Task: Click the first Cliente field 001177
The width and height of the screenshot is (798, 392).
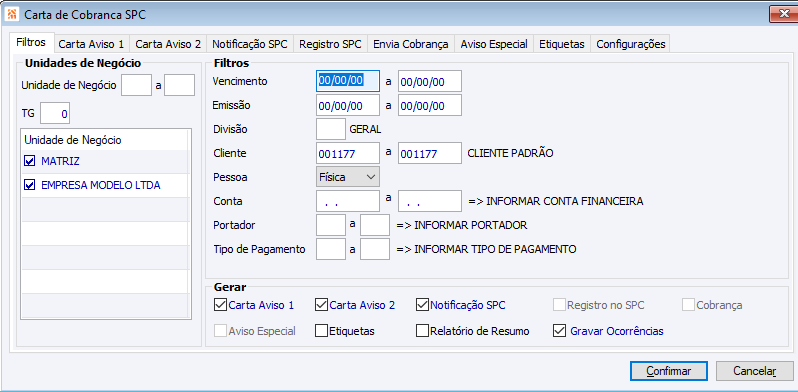Action: click(x=348, y=153)
